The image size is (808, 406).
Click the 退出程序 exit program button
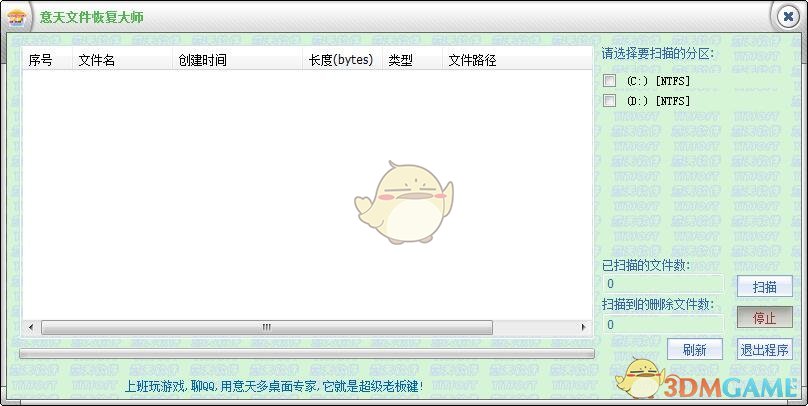point(764,350)
